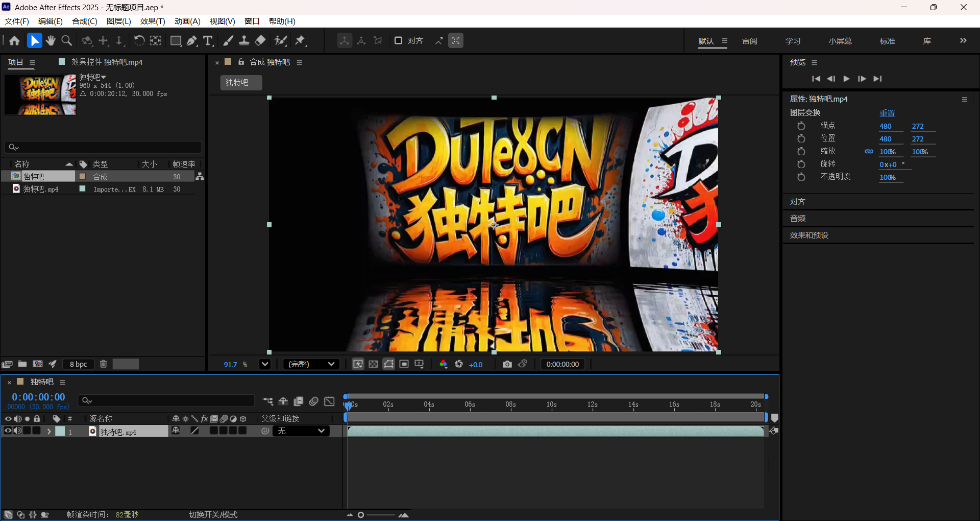
Task: Open the parent link dropdown showing 无
Action: pyautogui.click(x=301, y=431)
